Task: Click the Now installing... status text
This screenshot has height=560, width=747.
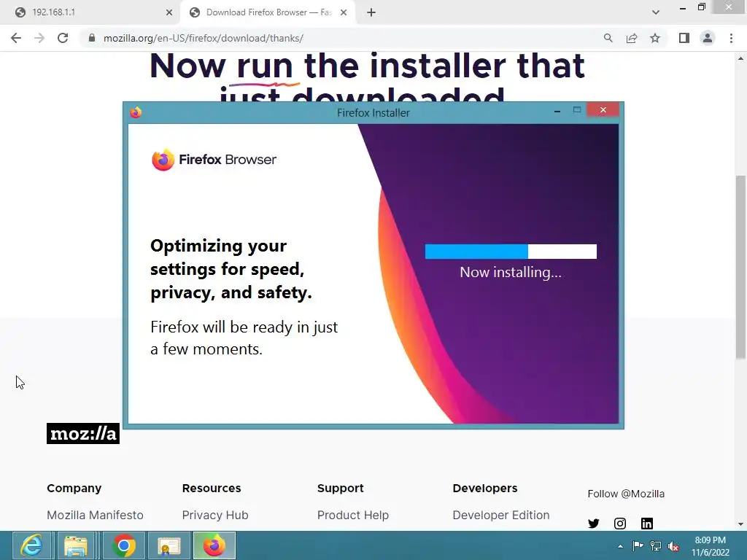Action: [x=511, y=273]
